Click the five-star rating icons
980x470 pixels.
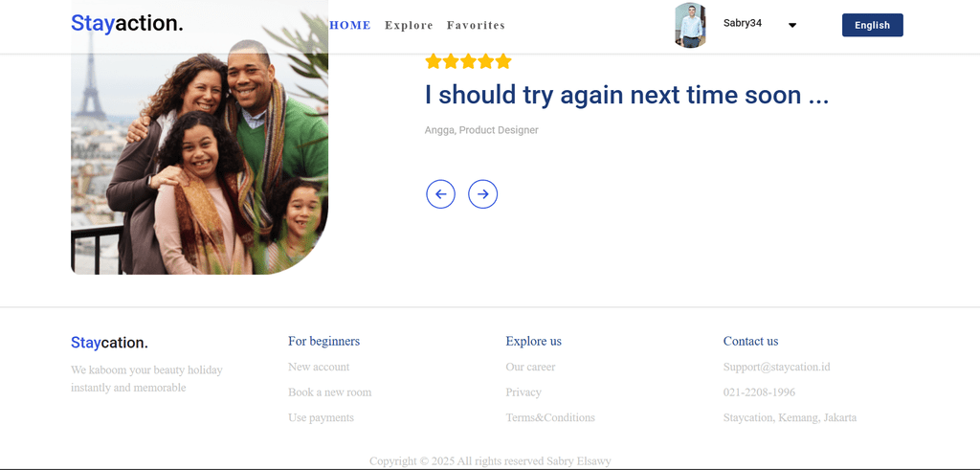(x=468, y=61)
